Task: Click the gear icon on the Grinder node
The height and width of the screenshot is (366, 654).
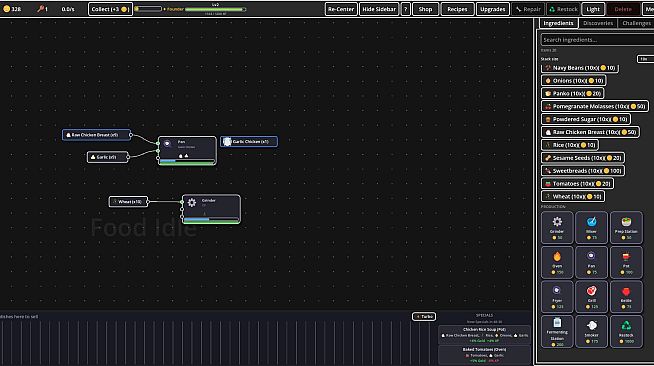Action: [x=191, y=203]
